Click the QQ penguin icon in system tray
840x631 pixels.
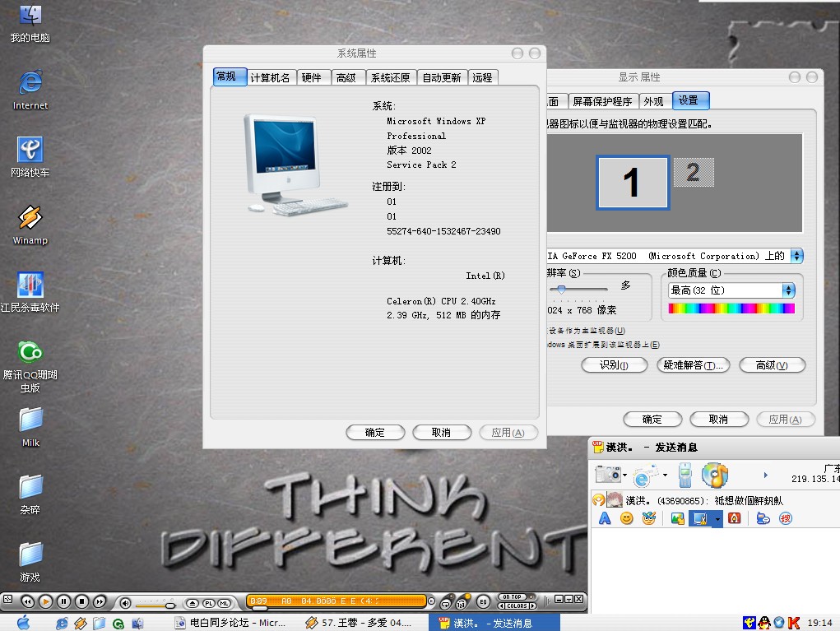tap(763, 623)
